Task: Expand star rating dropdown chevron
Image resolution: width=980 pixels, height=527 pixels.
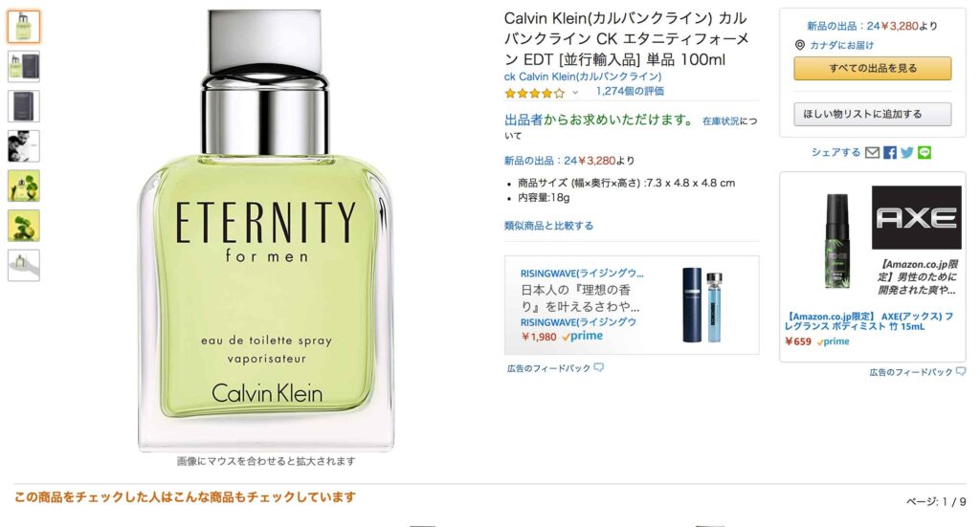Action: [575, 93]
